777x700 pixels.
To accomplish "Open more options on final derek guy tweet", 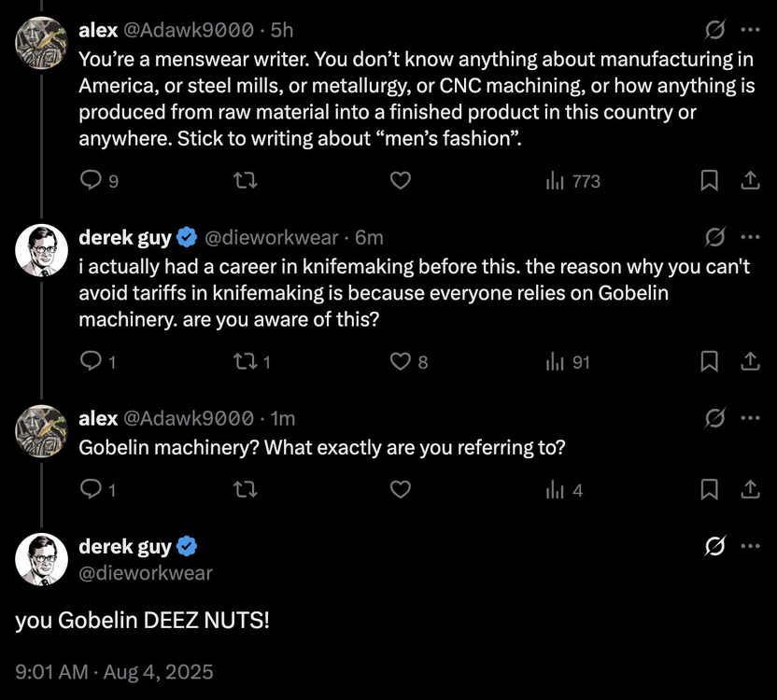I will [749, 547].
